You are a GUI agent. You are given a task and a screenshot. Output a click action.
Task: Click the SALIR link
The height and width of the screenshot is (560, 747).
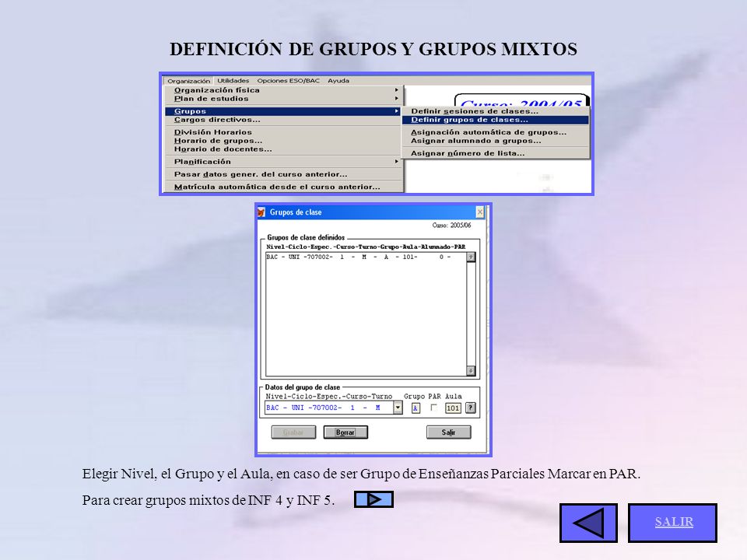674,522
